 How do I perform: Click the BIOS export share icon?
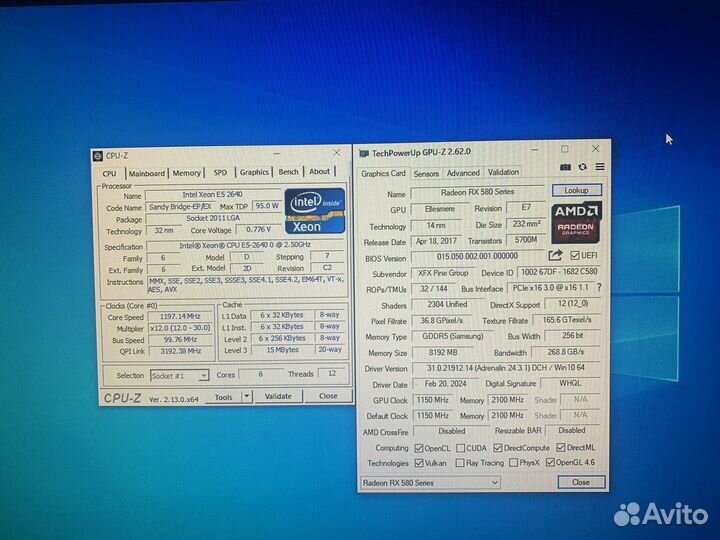(555, 255)
